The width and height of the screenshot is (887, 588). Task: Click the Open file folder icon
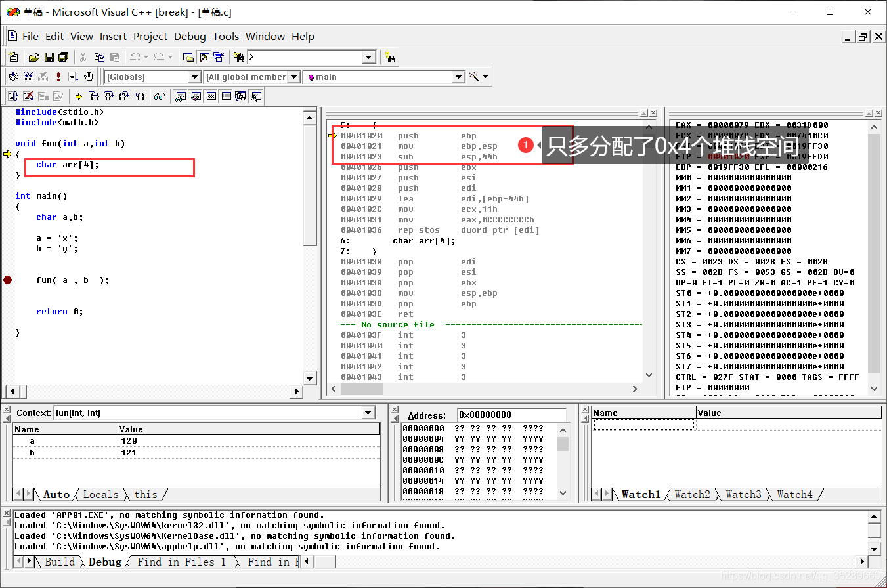click(x=33, y=57)
